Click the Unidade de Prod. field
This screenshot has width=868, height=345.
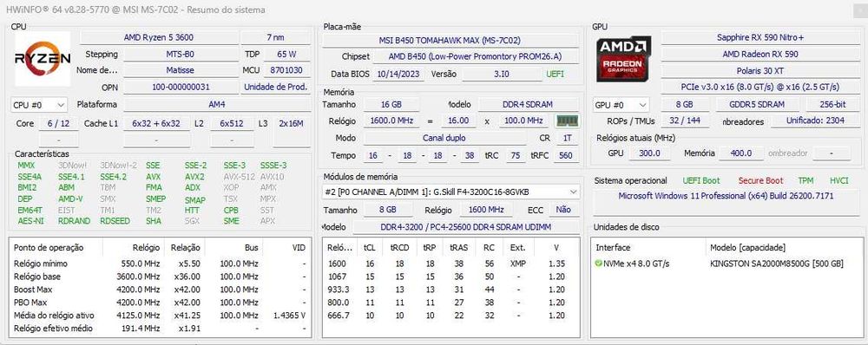[275, 87]
